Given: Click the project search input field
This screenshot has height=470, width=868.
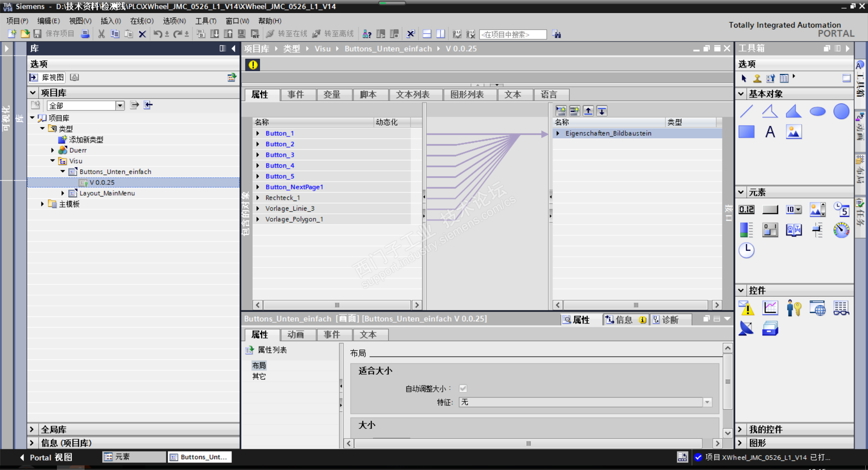Looking at the screenshot, I should pos(513,34).
